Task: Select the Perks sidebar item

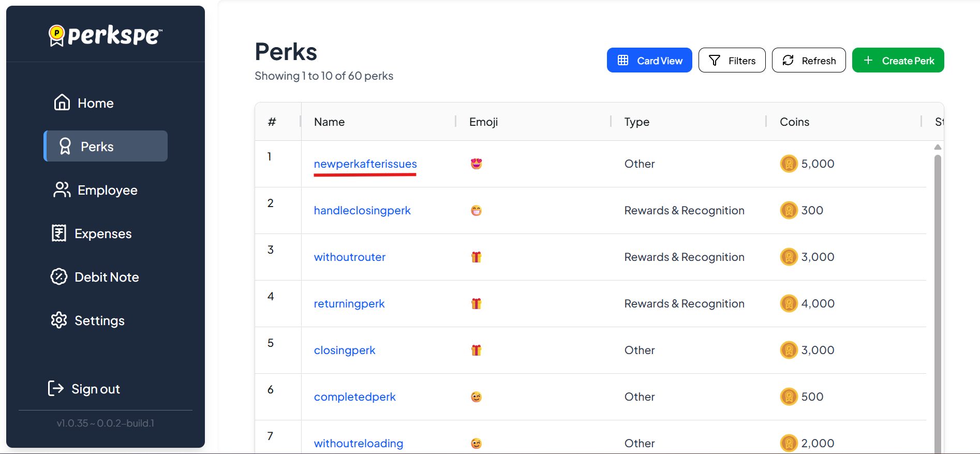Action: pos(106,147)
